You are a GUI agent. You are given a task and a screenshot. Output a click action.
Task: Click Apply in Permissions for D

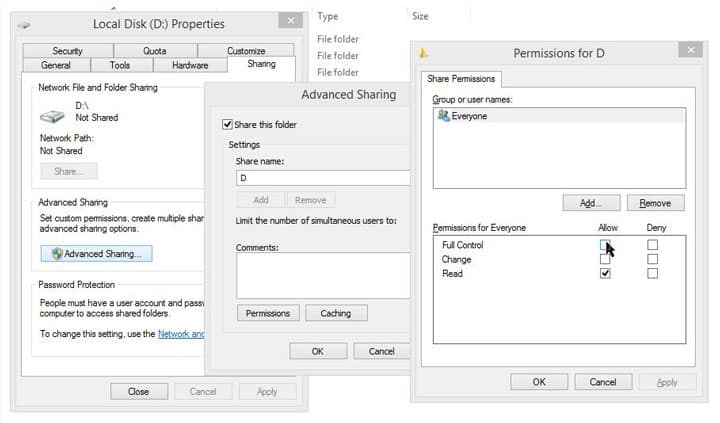[x=667, y=382]
